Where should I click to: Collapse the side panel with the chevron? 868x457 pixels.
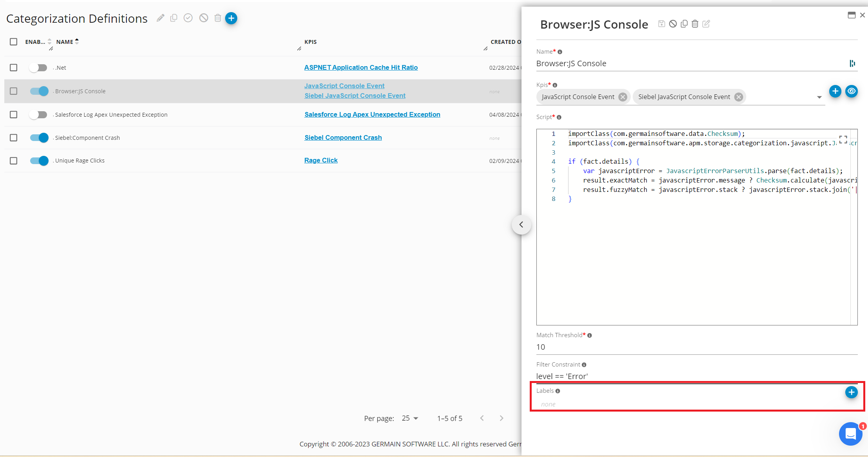coord(521,225)
